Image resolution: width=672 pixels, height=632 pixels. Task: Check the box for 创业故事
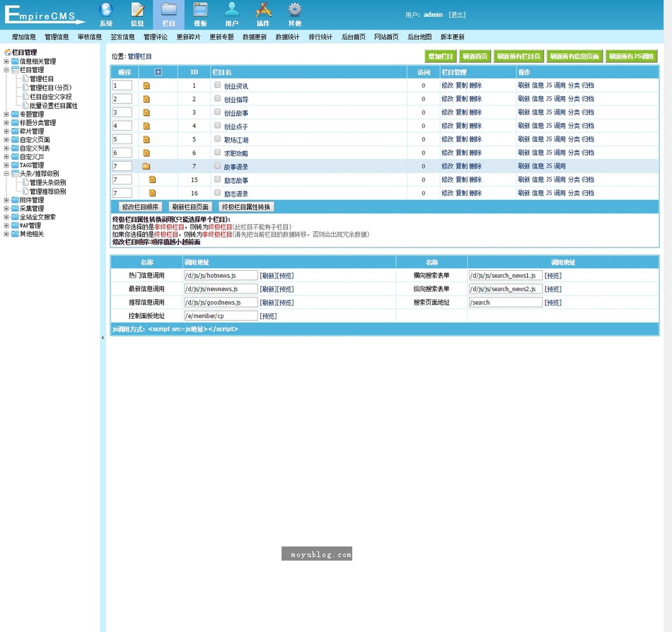(217, 112)
